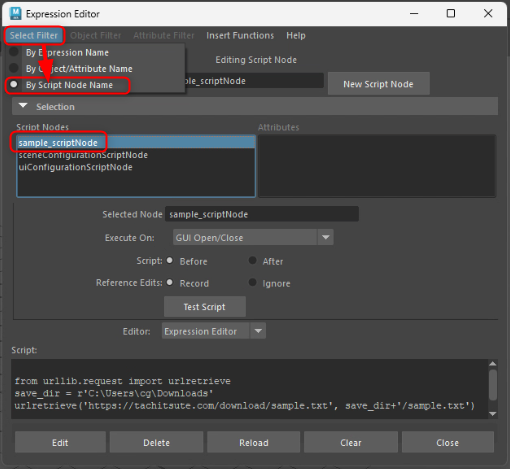Click the Edit button
Image resolution: width=510 pixels, height=469 pixels.
pos(60,442)
